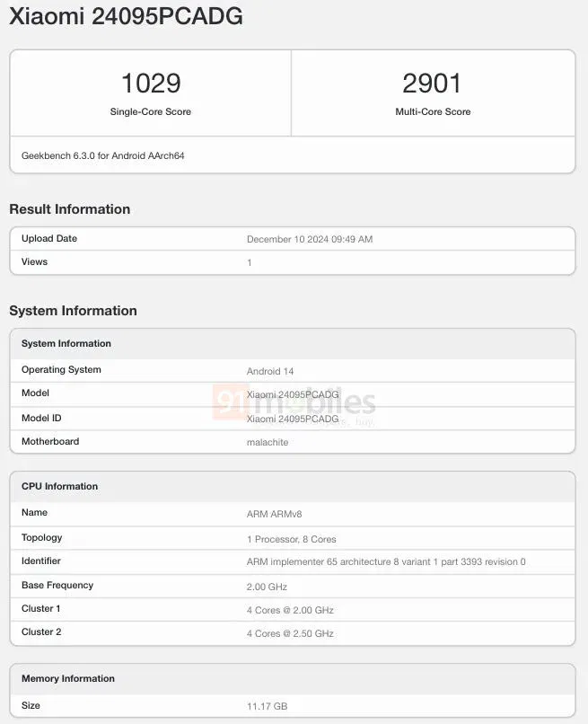
Task: Click the Views count value 1
Action: point(250,262)
